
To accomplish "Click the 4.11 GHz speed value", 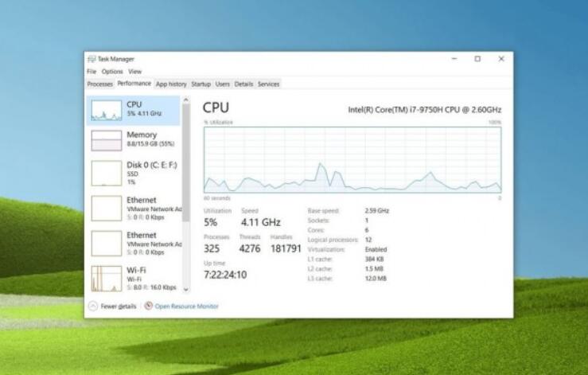I will (x=261, y=222).
